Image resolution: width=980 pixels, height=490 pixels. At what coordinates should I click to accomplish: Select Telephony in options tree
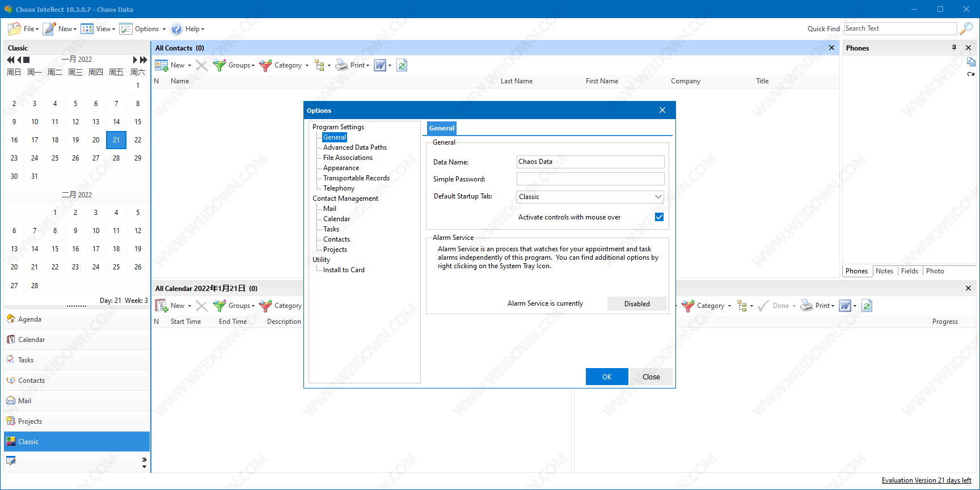(x=339, y=188)
